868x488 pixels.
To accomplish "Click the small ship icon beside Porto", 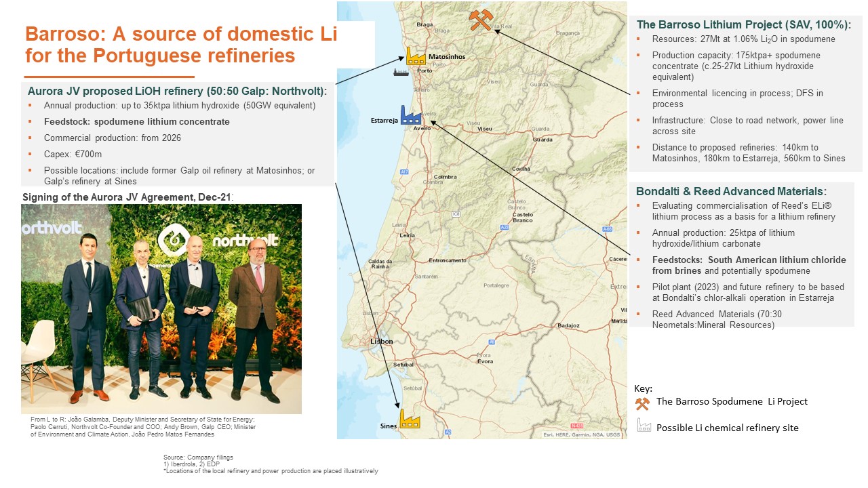I will tap(401, 72).
